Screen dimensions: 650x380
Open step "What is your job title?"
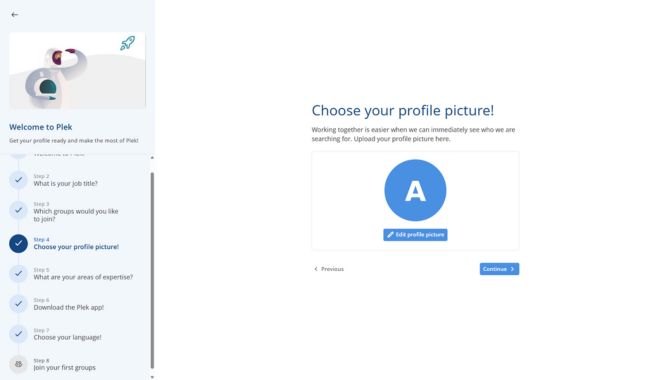pos(65,183)
